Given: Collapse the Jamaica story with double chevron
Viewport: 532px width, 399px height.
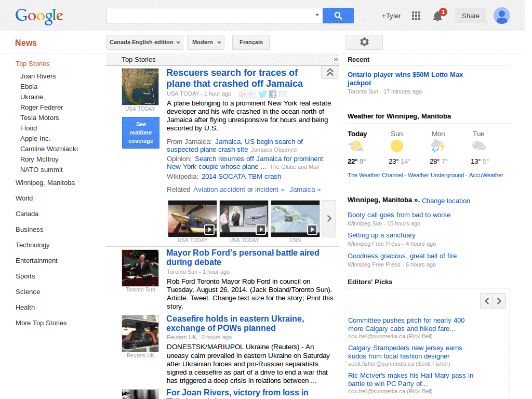Looking at the screenshot, I should coord(330,72).
